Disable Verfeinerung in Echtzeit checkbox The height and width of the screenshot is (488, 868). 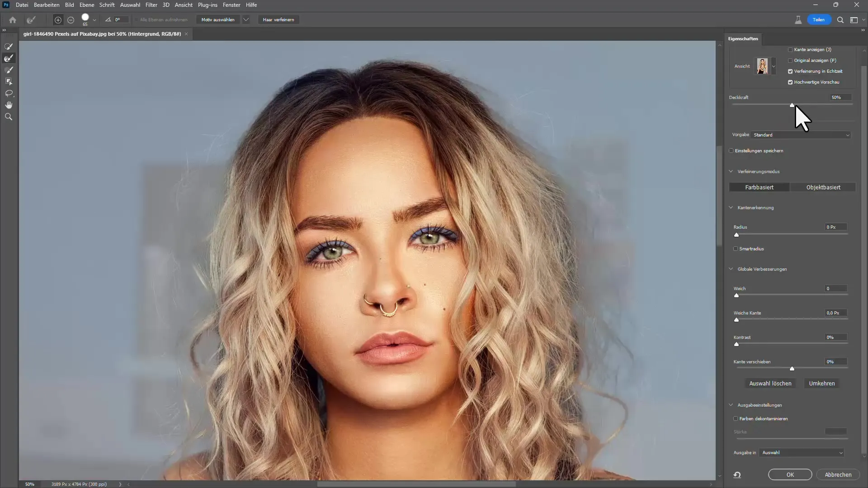pyautogui.click(x=790, y=71)
